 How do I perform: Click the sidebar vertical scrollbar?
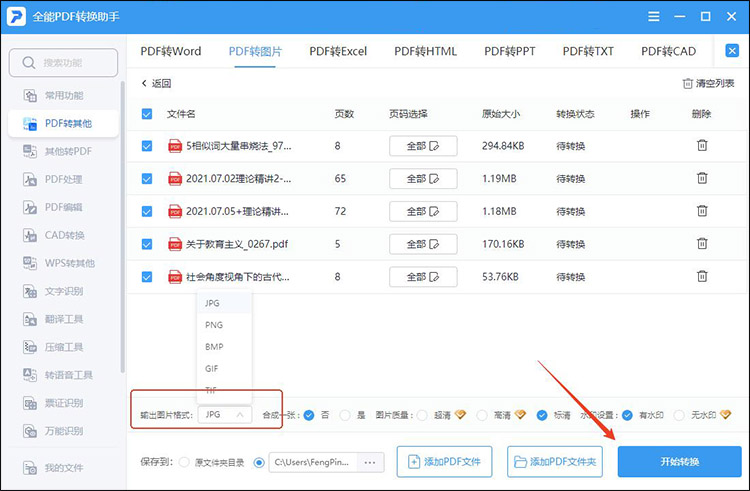coord(122,227)
